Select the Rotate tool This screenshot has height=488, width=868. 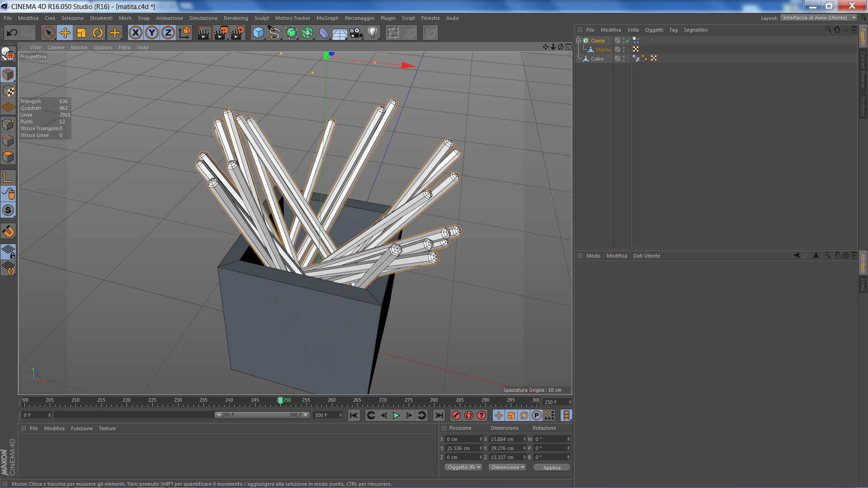[98, 33]
